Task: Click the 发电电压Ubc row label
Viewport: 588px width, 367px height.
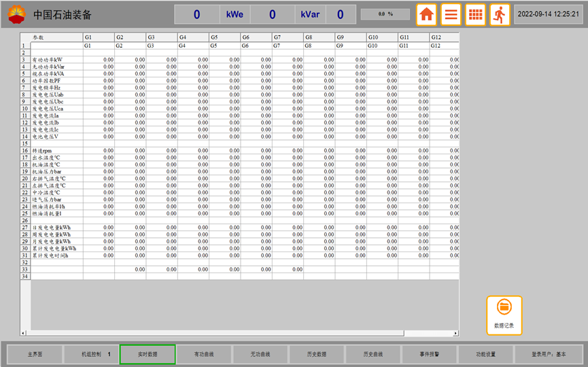Action: [48, 101]
